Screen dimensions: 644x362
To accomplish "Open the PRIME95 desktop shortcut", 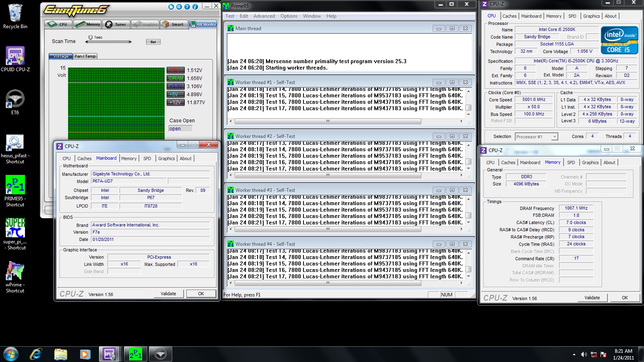I will [x=15, y=191].
